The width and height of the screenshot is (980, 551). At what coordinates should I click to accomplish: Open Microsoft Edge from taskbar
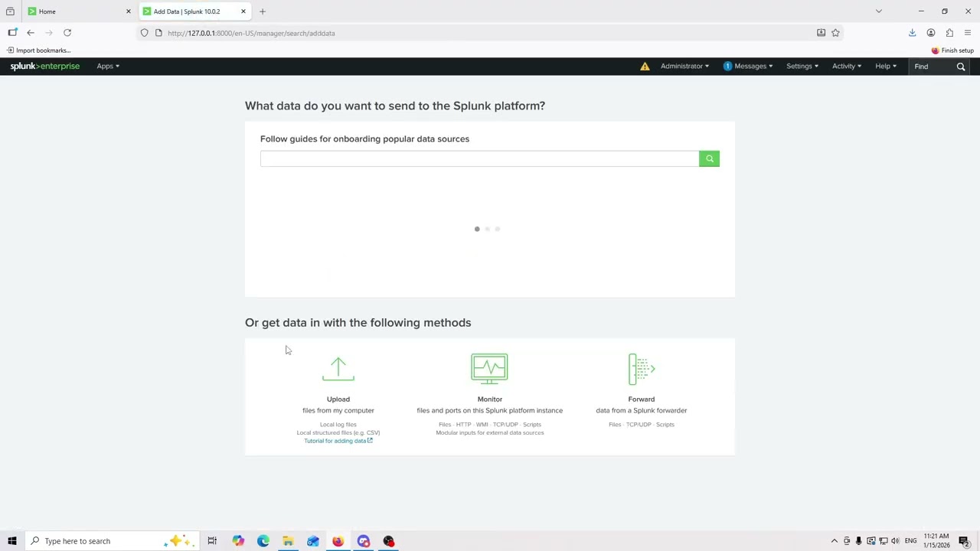tap(263, 541)
